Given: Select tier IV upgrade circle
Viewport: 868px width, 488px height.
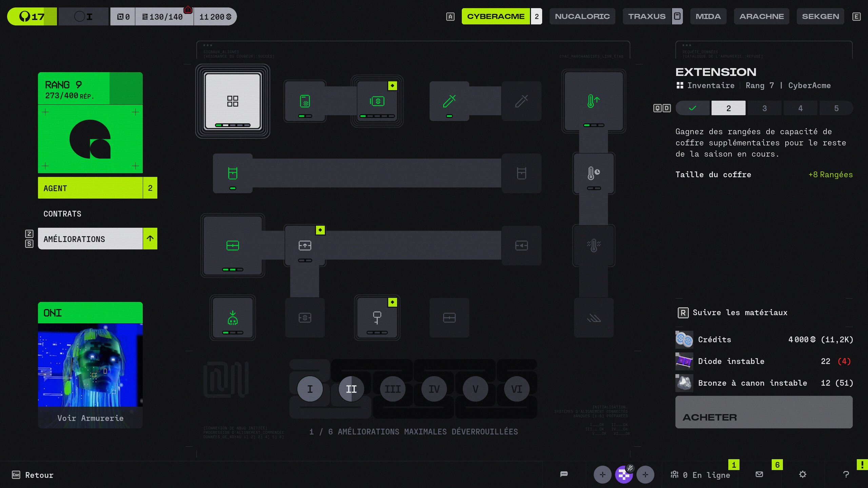Looking at the screenshot, I should pyautogui.click(x=434, y=389).
